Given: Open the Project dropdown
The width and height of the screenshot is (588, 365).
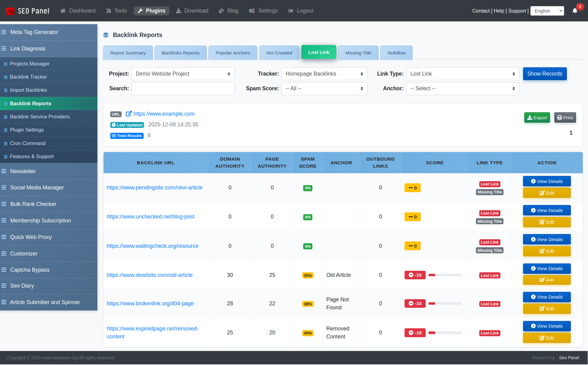Looking at the screenshot, I should coord(183,74).
